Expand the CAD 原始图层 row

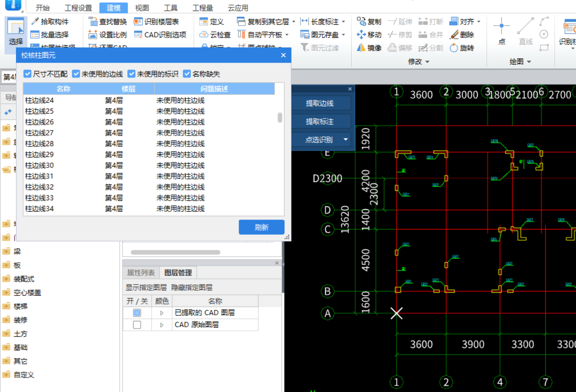tap(162, 325)
